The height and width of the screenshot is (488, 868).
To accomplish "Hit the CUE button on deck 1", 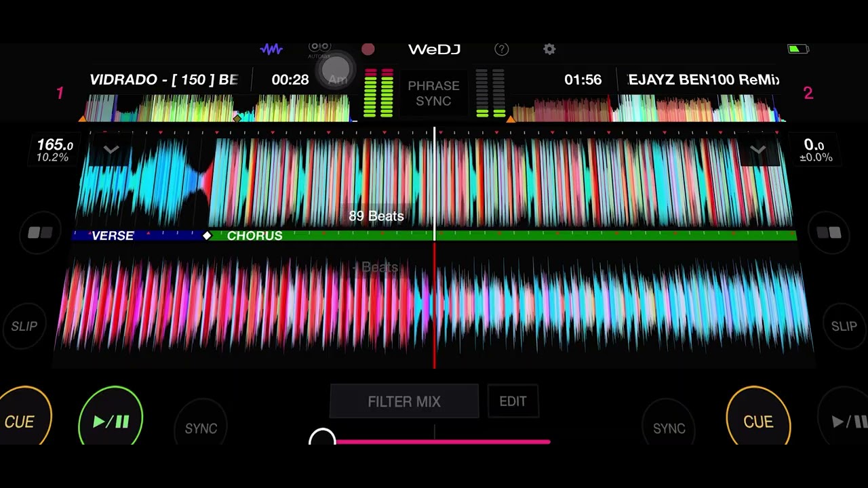I will point(22,418).
